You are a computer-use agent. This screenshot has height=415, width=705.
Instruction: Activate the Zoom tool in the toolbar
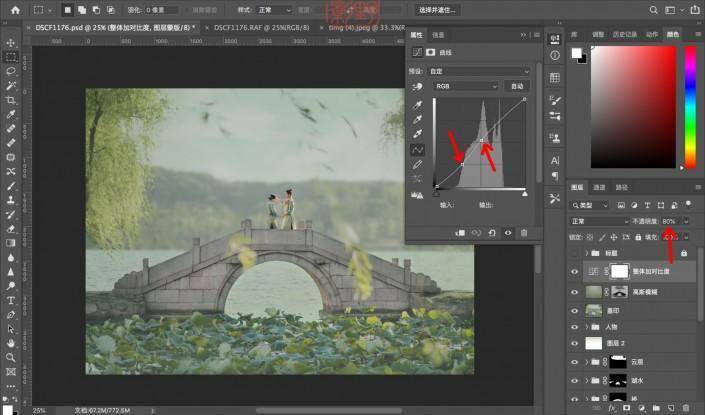click(x=11, y=357)
